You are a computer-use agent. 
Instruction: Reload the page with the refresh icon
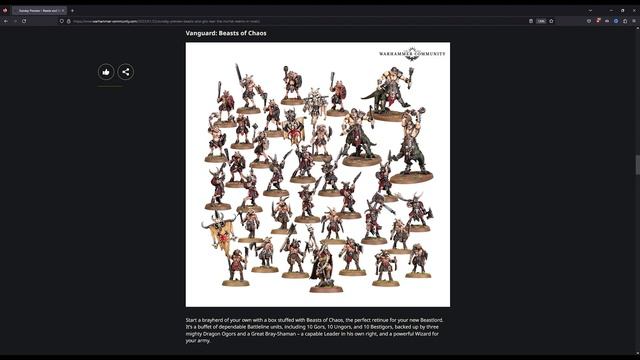click(x=24, y=21)
